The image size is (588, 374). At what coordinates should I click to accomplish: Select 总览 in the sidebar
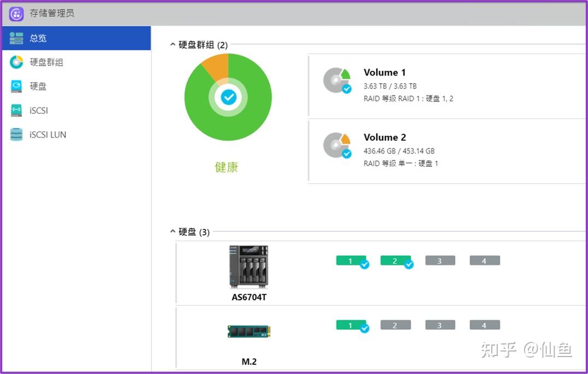[37, 38]
